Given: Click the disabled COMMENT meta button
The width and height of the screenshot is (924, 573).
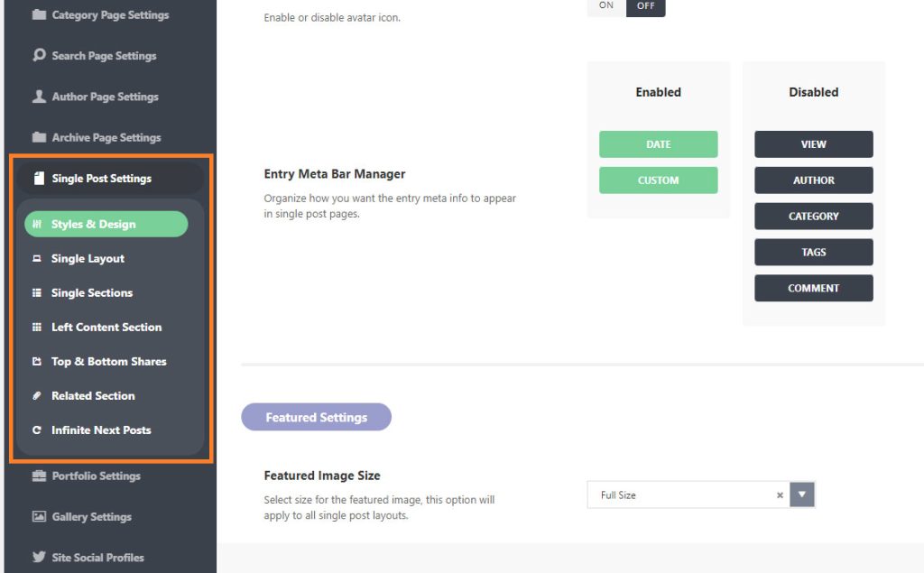Looking at the screenshot, I should click(813, 288).
